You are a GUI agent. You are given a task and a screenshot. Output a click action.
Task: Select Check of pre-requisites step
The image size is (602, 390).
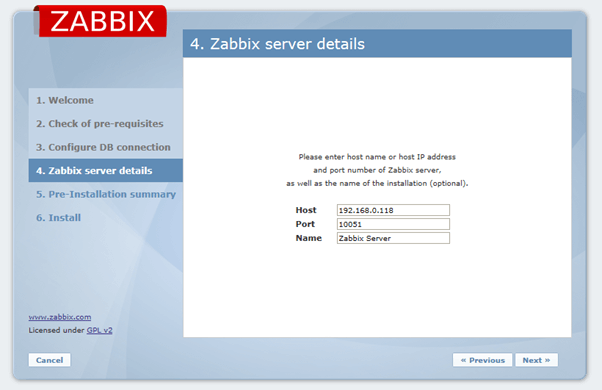point(100,124)
